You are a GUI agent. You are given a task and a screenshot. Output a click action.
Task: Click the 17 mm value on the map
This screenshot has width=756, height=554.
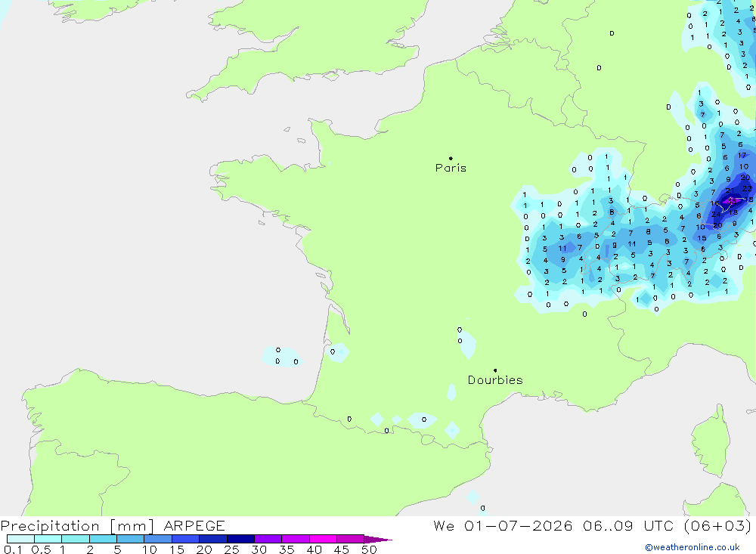coord(742,155)
